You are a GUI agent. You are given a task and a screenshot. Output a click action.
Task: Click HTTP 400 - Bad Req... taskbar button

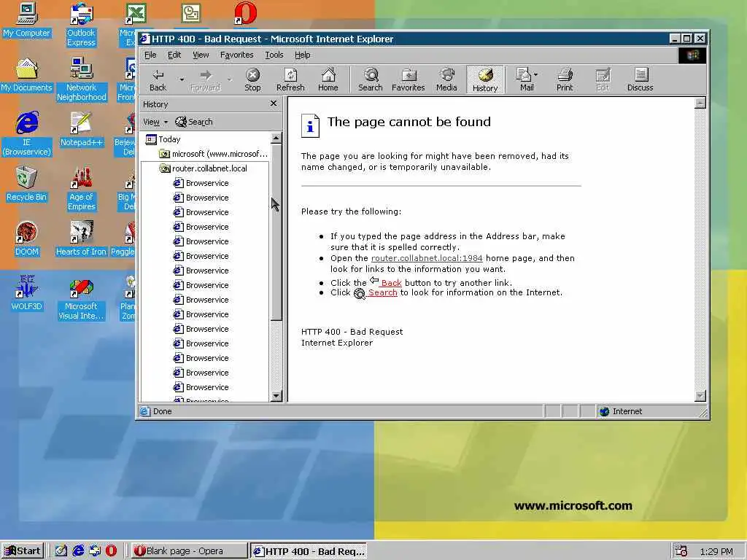coord(309,551)
